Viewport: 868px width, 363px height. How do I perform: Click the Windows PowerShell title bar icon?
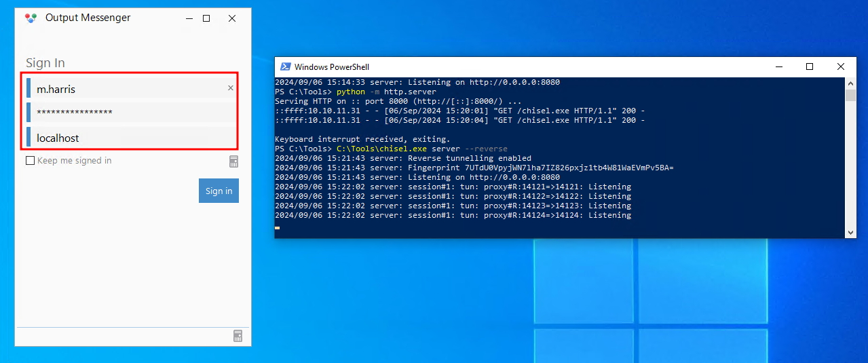tap(284, 66)
